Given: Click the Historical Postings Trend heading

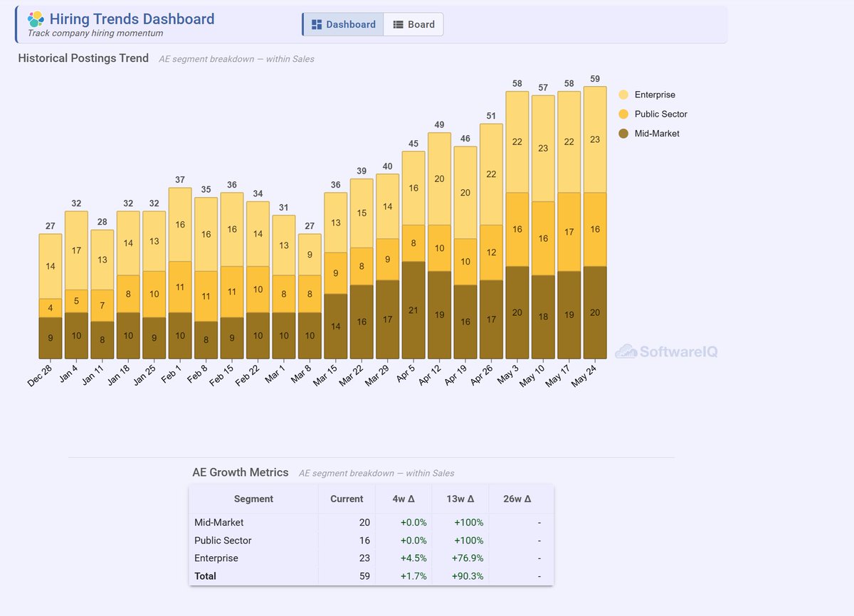Looking at the screenshot, I should pyautogui.click(x=83, y=58).
